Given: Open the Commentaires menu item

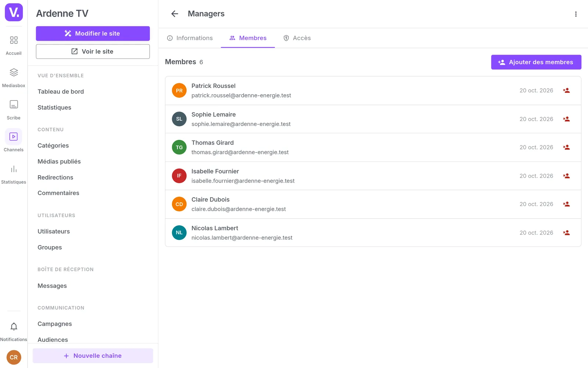Looking at the screenshot, I should point(58,193).
